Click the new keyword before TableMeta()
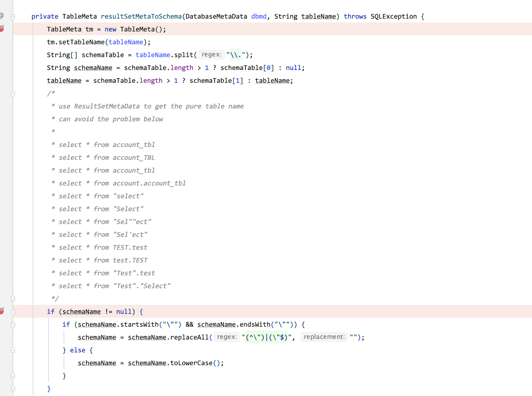 click(x=111, y=29)
